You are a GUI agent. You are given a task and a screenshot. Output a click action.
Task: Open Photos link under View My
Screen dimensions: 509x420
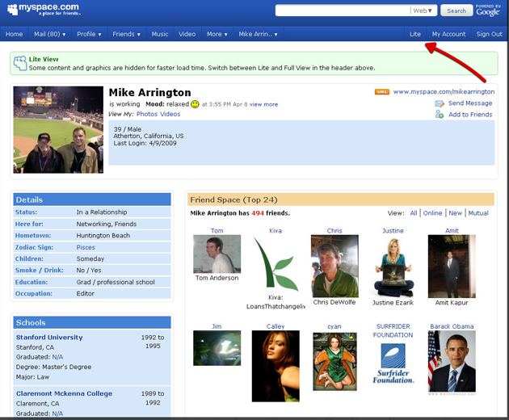tap(147, 114)
